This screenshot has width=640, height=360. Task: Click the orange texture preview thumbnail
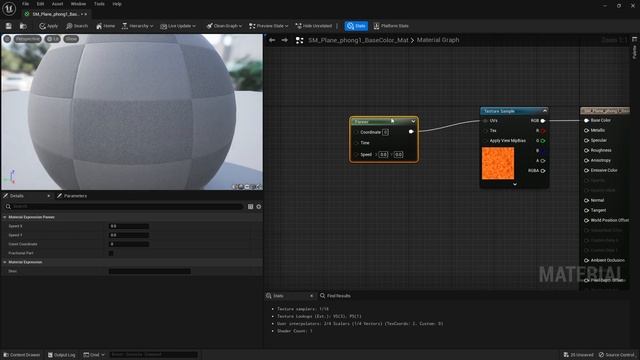pos(498,163)
